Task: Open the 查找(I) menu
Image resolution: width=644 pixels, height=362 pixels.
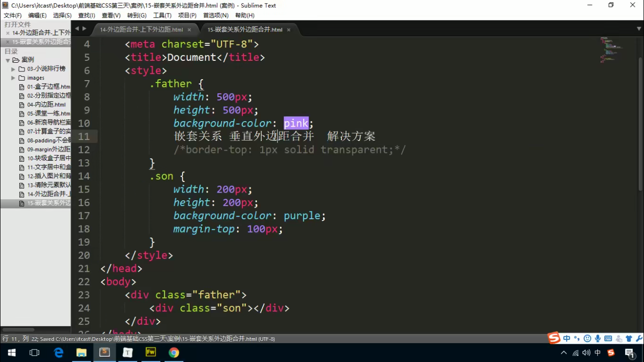Action: (86, 15)
